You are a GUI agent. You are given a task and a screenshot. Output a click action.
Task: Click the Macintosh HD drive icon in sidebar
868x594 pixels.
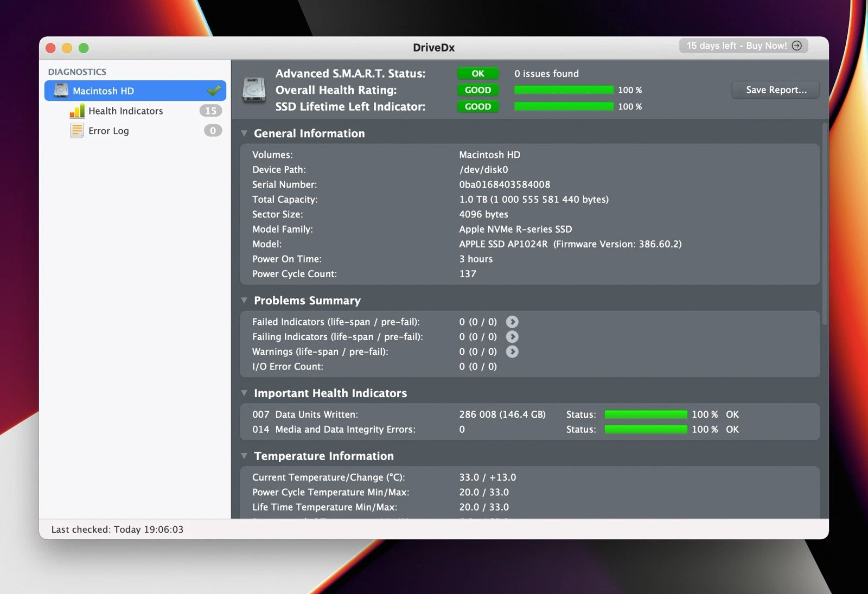(61, 91)
